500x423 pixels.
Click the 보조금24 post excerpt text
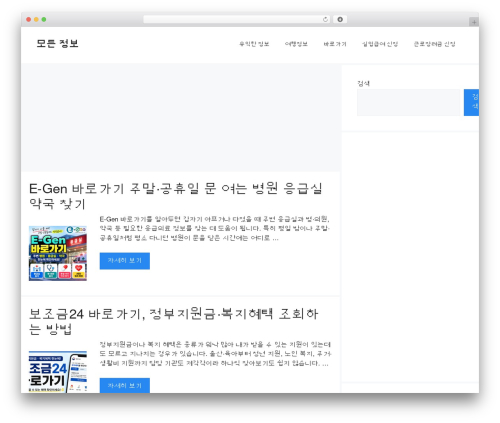[x=215, y=354]
